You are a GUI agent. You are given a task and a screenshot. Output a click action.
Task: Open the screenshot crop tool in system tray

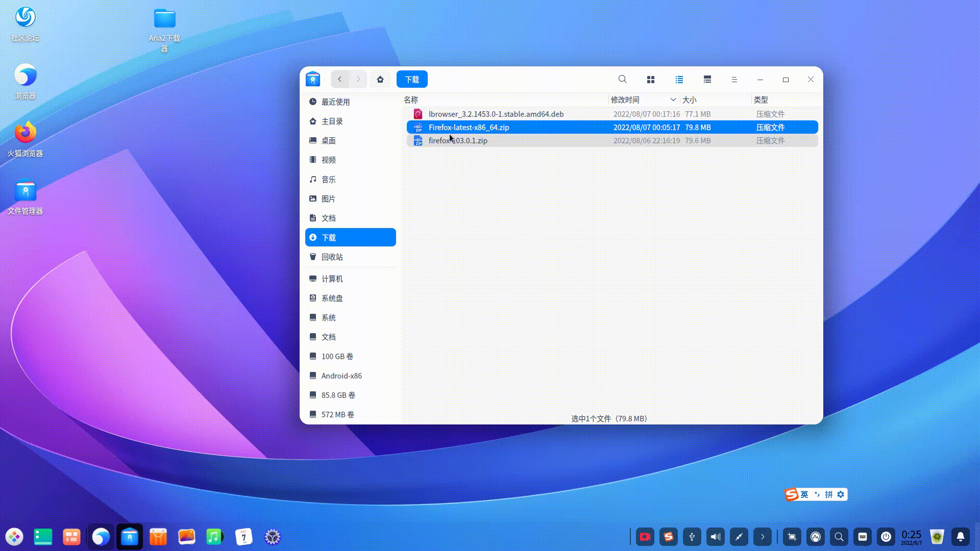pyautogui.click(x=792, y=537)
